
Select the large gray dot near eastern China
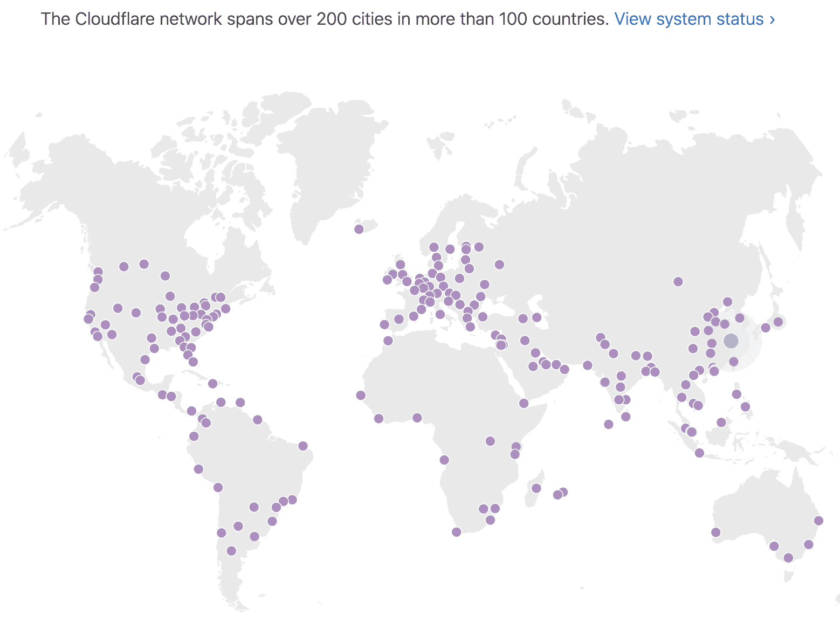click(x=732, y=340)
